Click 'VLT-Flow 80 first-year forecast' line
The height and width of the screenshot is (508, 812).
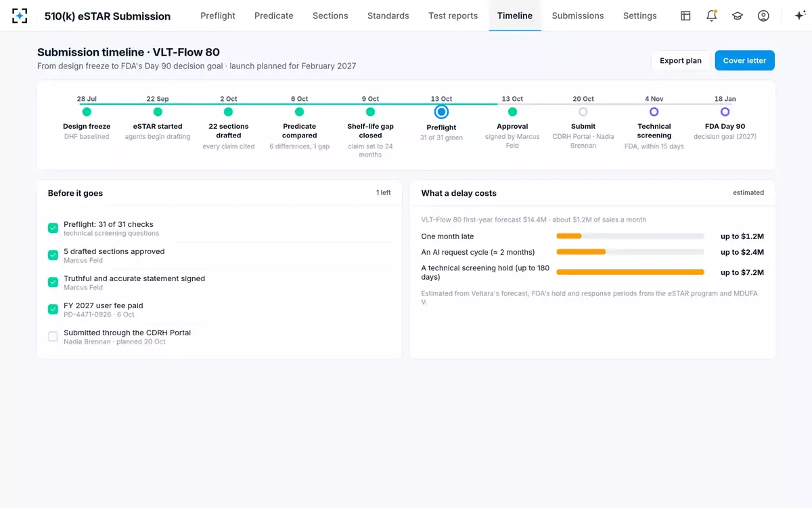point(534,219)
